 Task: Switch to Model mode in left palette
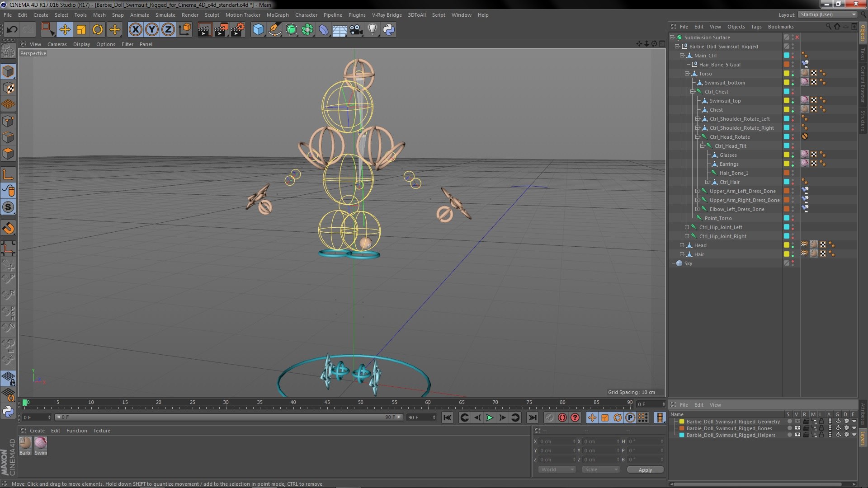pyautogui.click(x=8, y=71)
